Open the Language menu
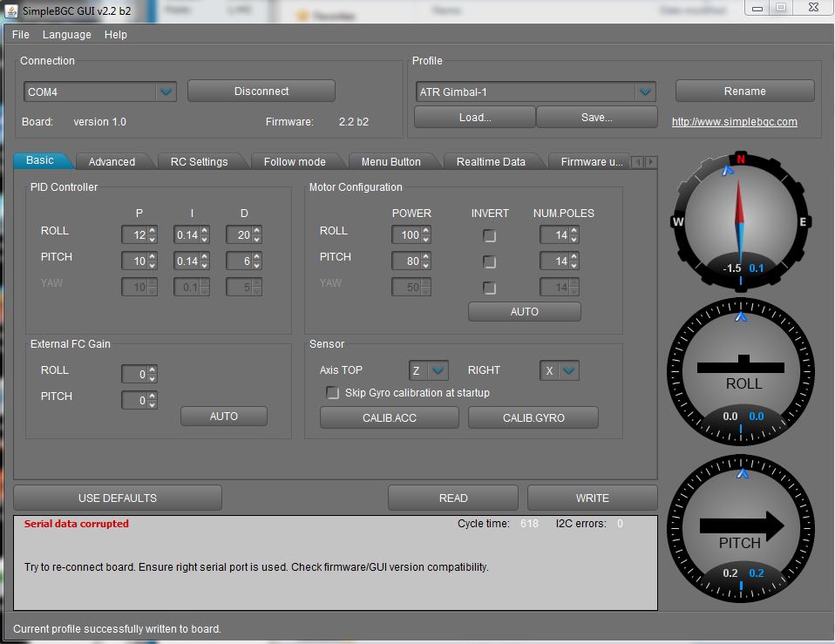Image resolution: width=835 pixels, height=644 pixels. pos(66,35)
